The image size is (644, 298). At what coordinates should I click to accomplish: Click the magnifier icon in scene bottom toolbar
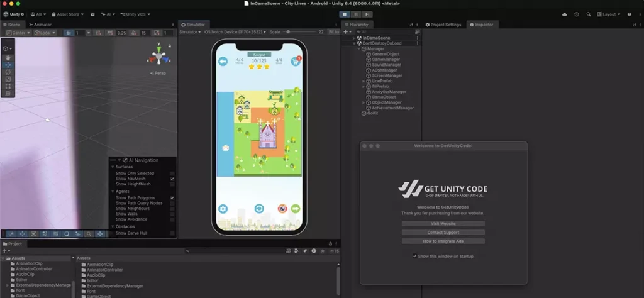89,234
